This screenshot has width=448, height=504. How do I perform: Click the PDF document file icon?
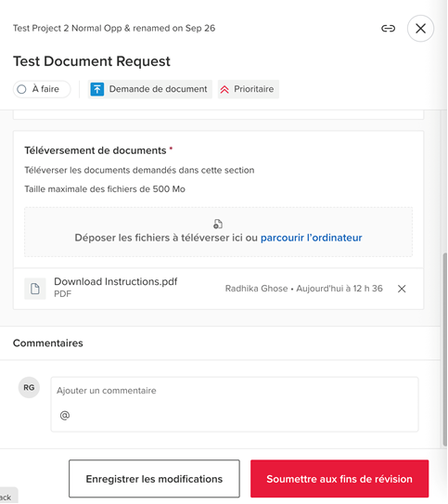(35, 289)
